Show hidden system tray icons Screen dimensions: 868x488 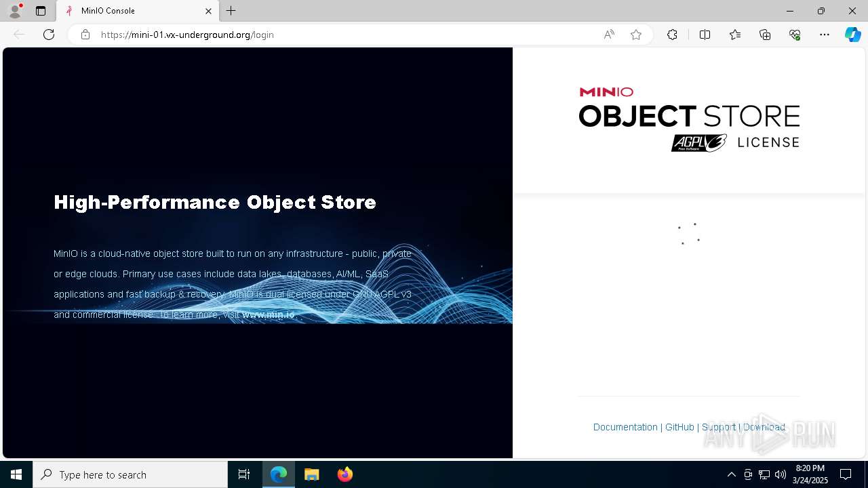coord(732,474)
